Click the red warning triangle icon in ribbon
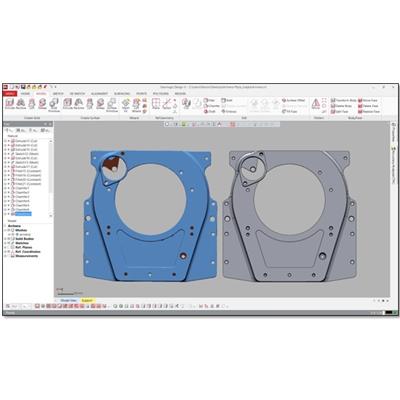This screenshot has height=400, width=400. click(x=316, y=104)
